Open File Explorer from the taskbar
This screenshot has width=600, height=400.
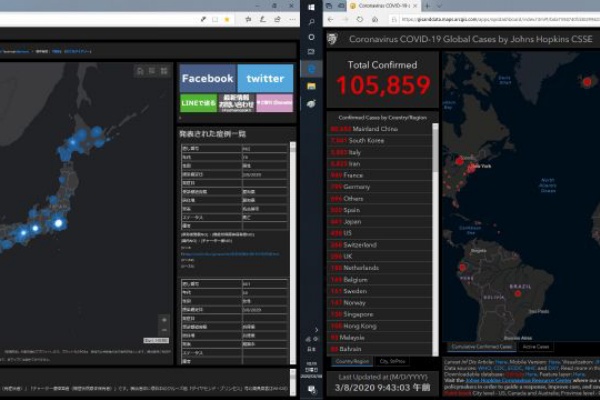[311, 85]
